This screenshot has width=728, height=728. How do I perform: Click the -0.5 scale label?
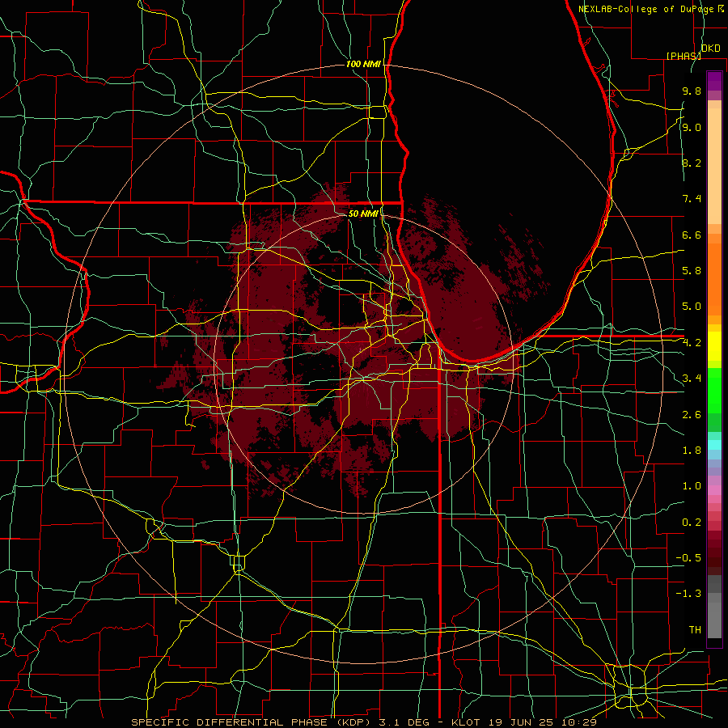tap(688, 558)
